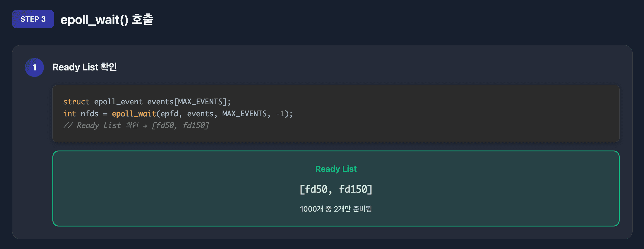Click the // Ready List 확인 comment
The width and height of the screenshot is (644, 249).
tap(101, 125)
